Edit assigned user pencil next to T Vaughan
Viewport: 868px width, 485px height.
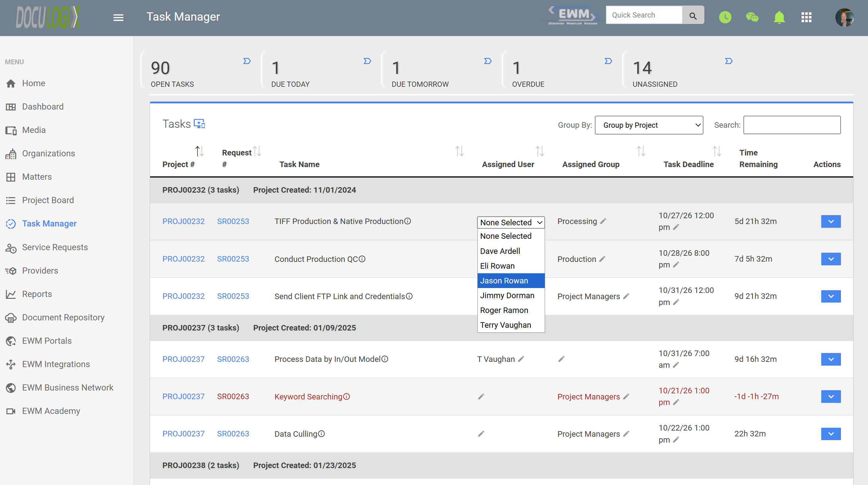[521, 359]
